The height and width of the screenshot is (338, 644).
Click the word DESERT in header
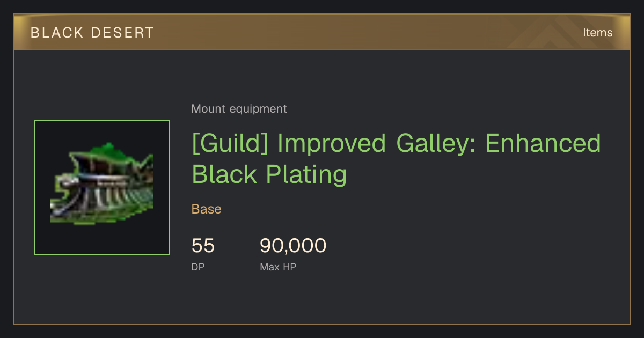(122, 33)
